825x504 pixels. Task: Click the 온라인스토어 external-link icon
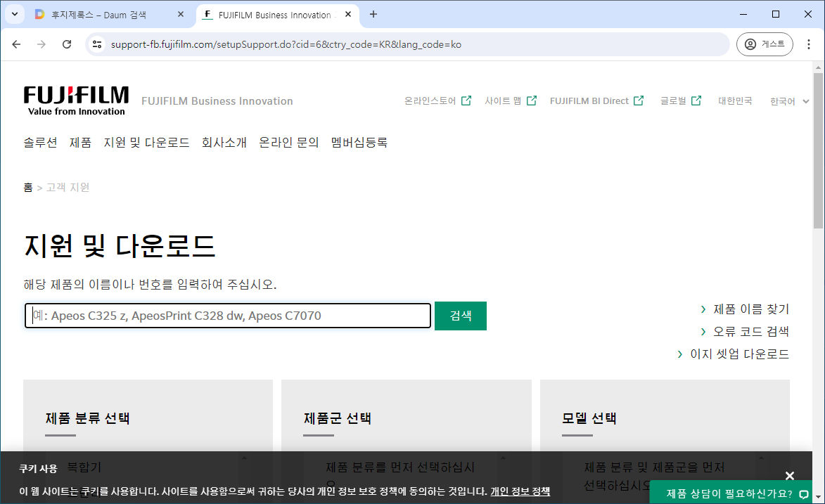click(466, 101)
